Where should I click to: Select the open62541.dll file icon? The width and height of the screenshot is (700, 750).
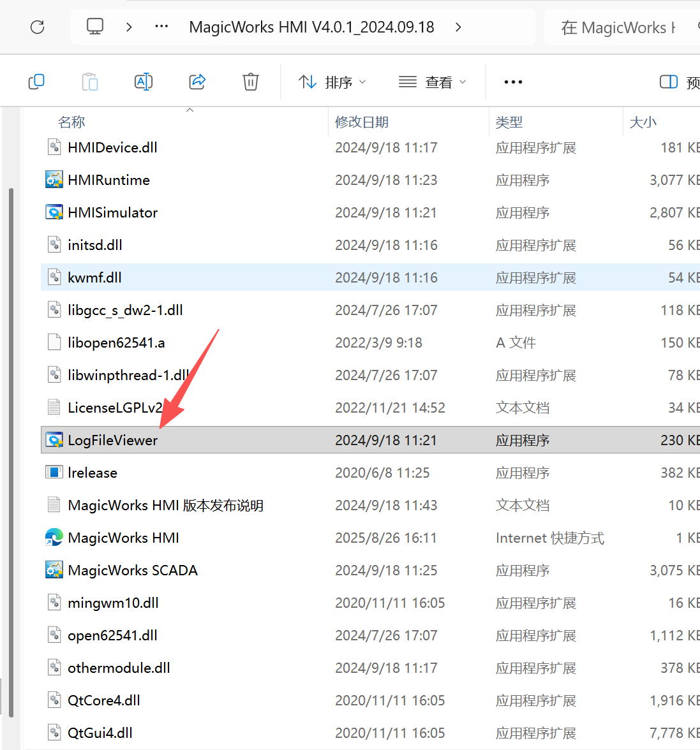coord(54,635)
